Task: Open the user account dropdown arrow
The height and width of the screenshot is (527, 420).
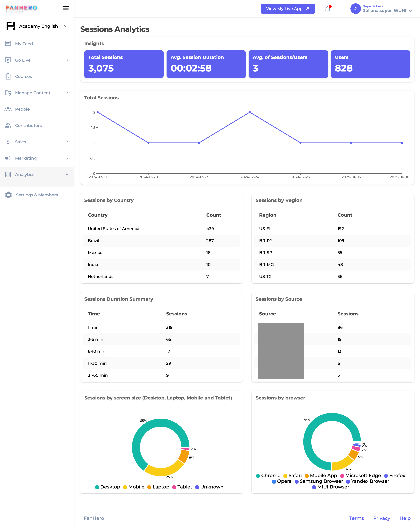Action: pos(411,11)
